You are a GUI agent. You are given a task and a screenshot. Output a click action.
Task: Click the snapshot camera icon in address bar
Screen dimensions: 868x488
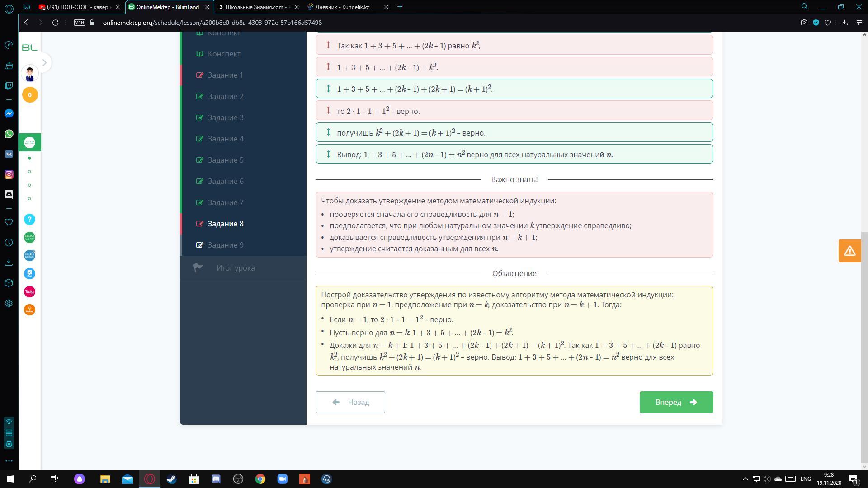click(804, 23)
